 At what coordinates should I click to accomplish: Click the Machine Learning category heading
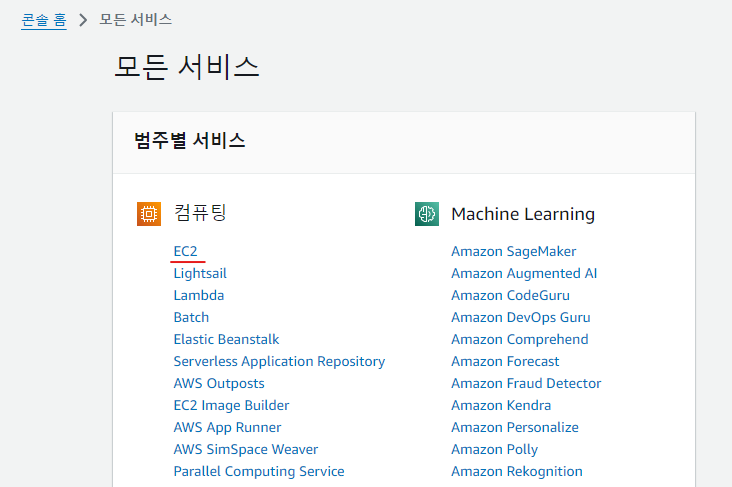(x=523, y=214)
